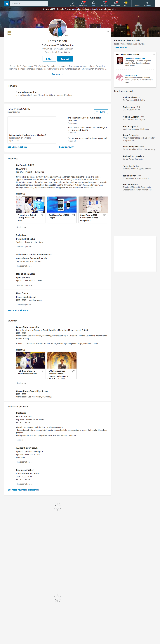Open Best Watch App of 2016 thumbnail

click(x=62, y=205)
